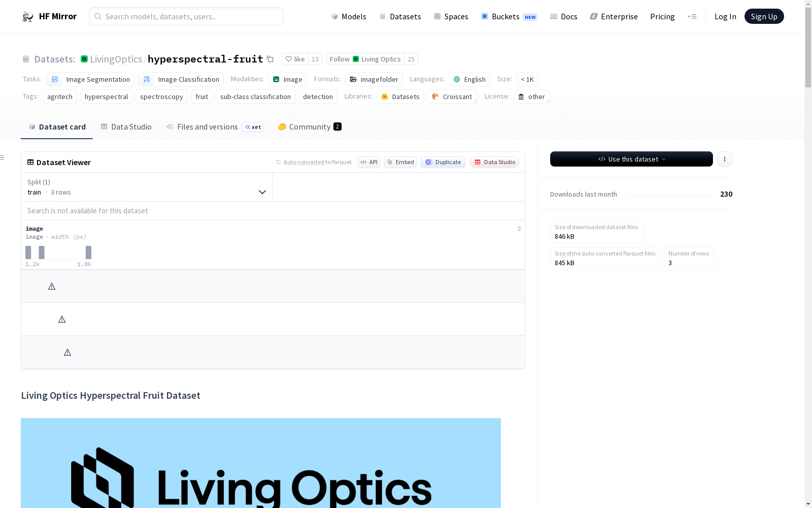Switch to the Data Studio tab
The width and height of the screenshot is (812, 508).
(126, 127)
